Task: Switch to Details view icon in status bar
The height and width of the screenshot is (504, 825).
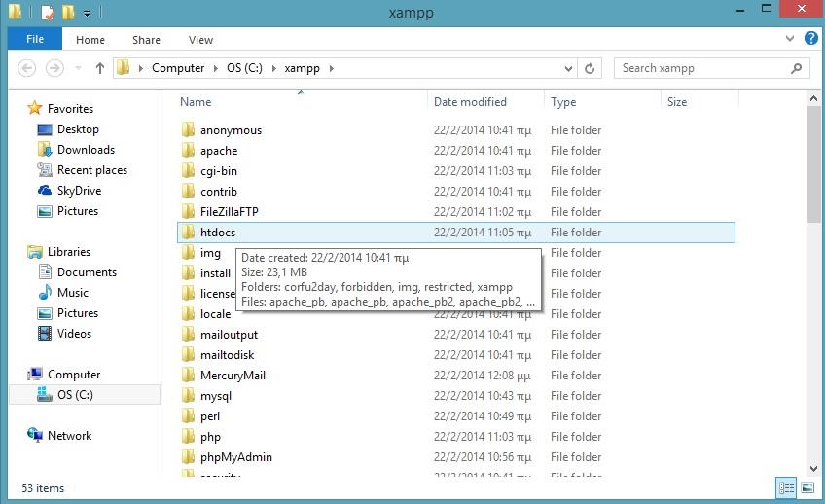Action: click(786, 487)
